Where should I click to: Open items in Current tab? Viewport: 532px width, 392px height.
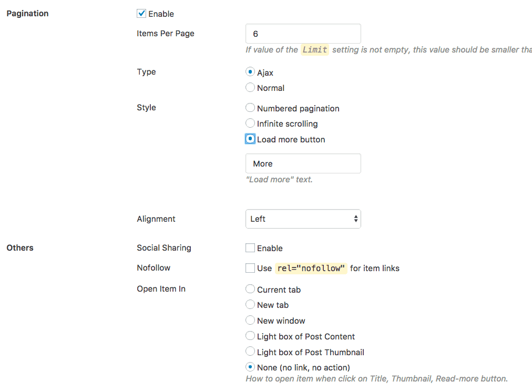[x=250, y=288]
